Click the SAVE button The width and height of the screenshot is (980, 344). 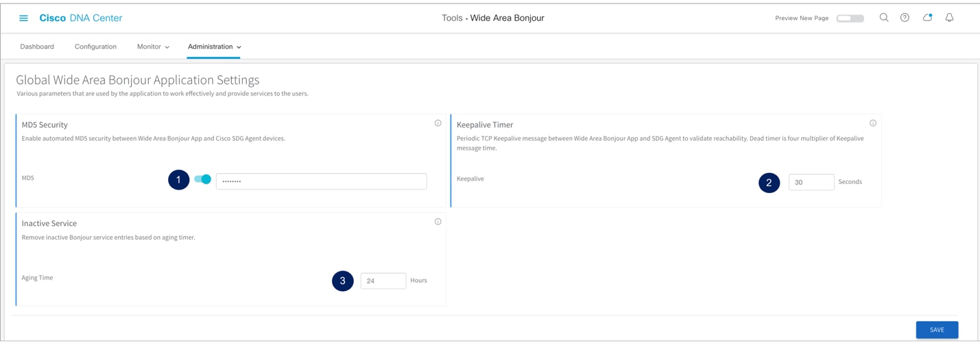(x=937, y=330)
